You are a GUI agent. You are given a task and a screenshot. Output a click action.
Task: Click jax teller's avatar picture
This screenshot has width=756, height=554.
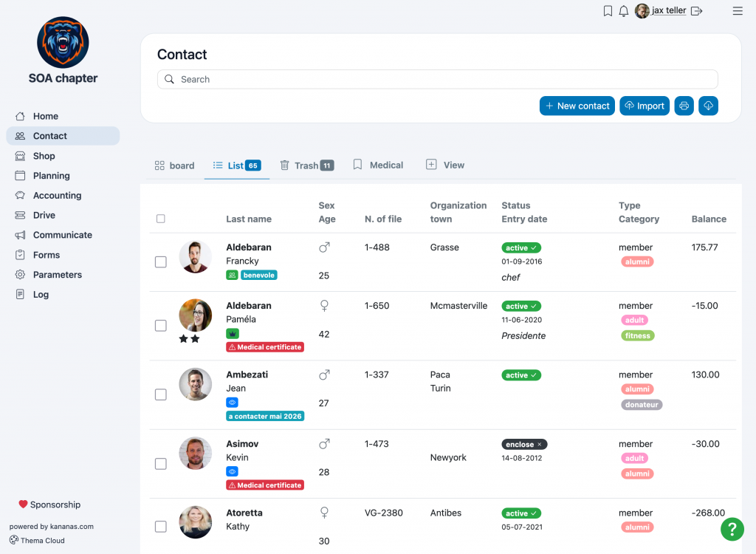pyautogui.click(x=642, y=10)
